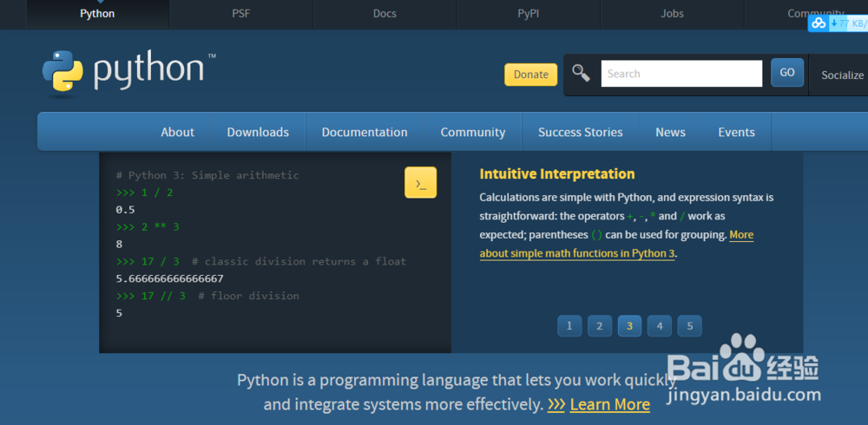Open Success Stories in main navigation
The width and height of the screenshot is (868, 425).
580,132
